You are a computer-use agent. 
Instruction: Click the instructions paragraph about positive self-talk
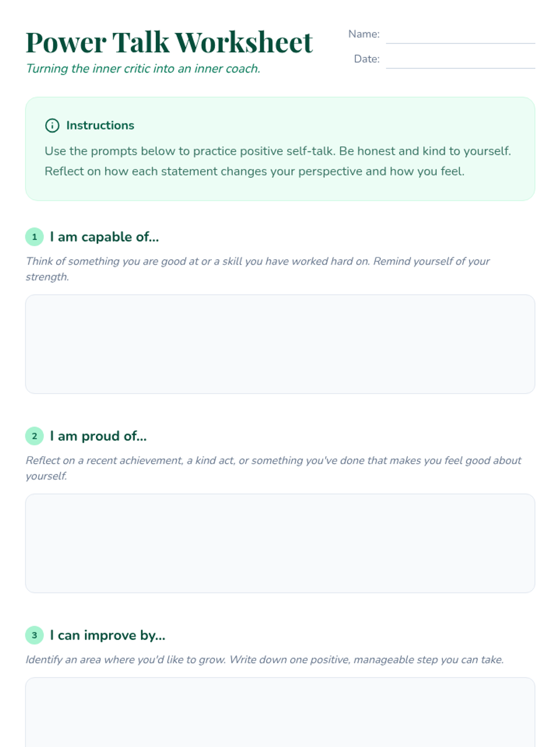[278, 161]
